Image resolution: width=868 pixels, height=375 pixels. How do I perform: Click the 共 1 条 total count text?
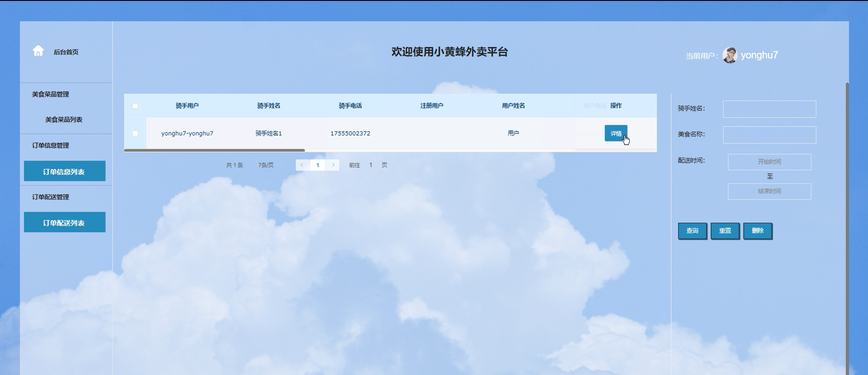click(235, 165)
